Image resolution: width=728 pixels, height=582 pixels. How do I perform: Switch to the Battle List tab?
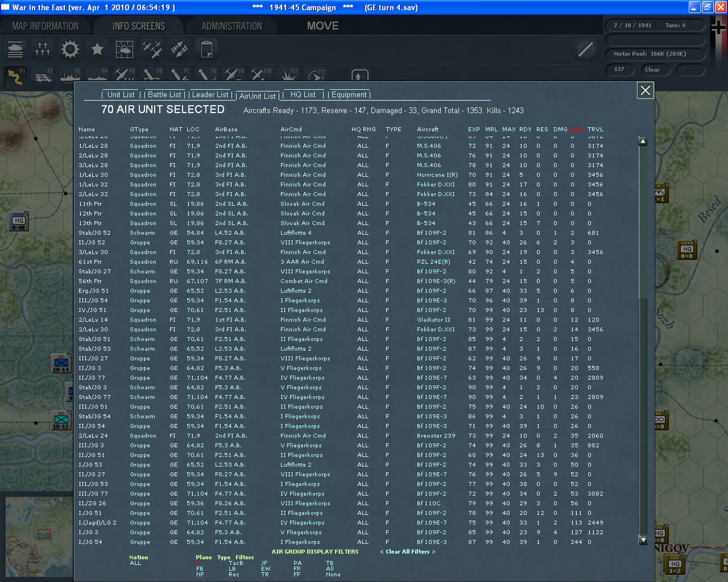click(x=165, y=95)
